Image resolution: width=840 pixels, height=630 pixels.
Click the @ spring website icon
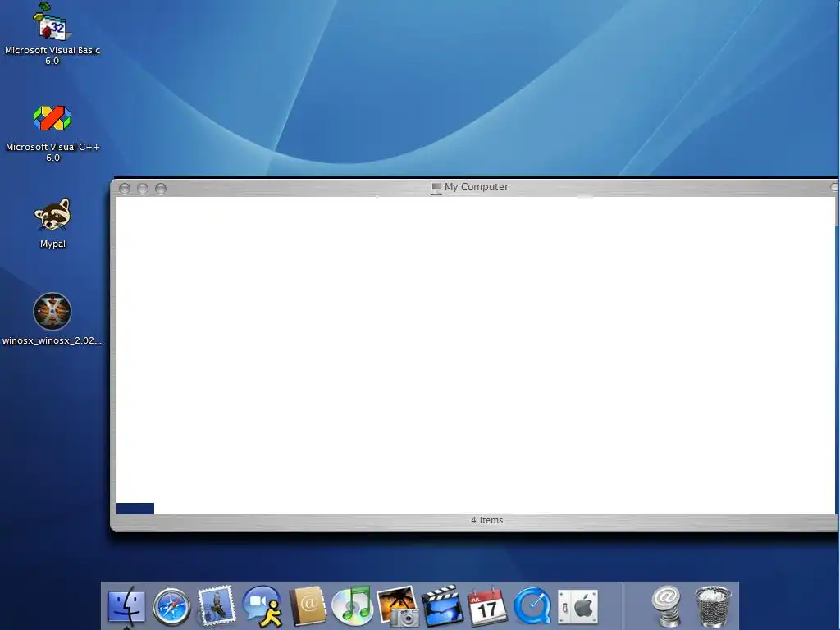(666, 606)
